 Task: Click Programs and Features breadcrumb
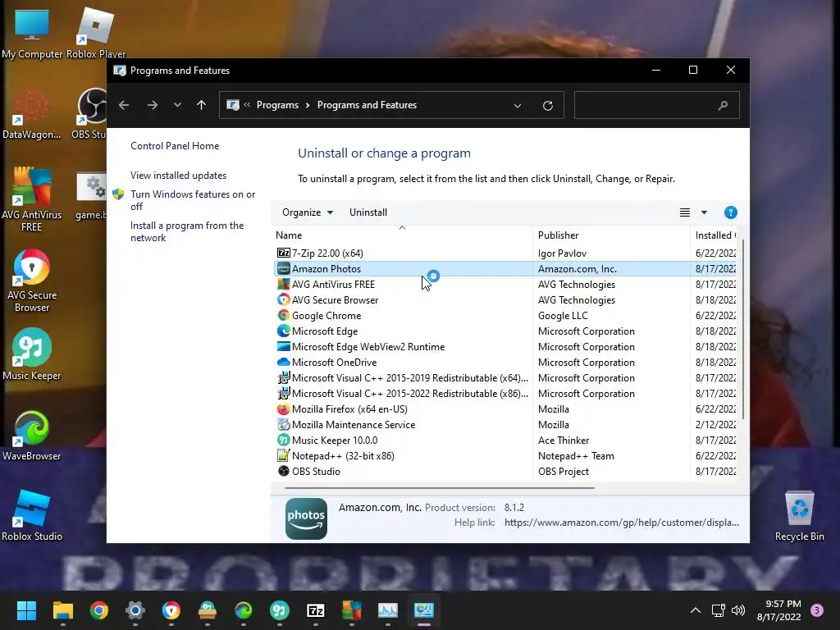pyautogui.click(x=367, y=105)
